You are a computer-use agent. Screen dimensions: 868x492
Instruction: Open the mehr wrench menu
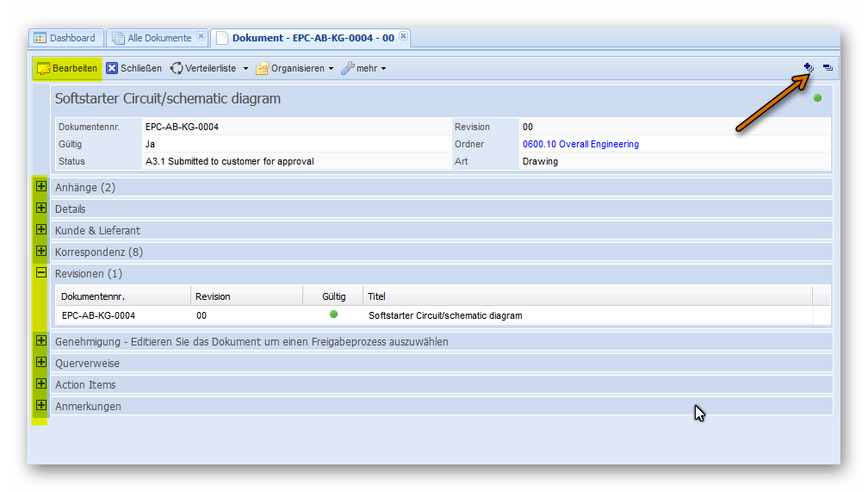click(363, 68)
